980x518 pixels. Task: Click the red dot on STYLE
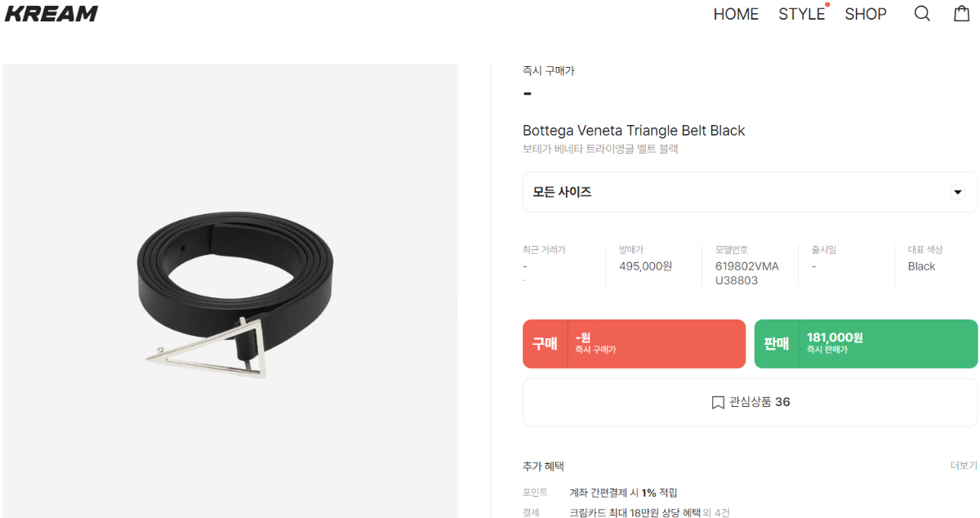(x=827, y=5)
